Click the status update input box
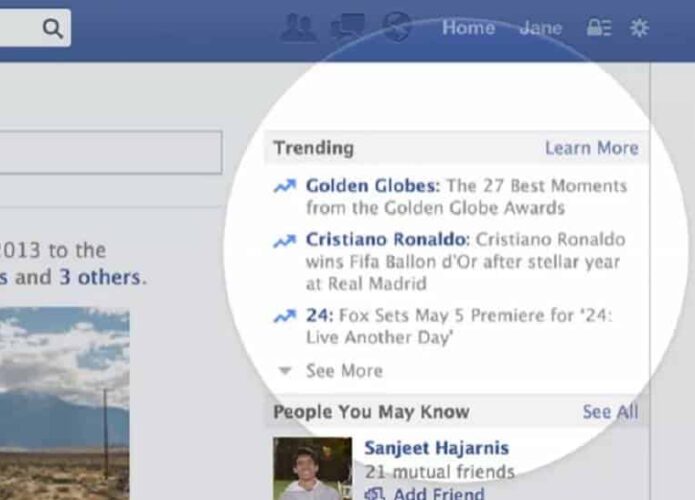Screen dimensions: 695x500 coord(111,152)
